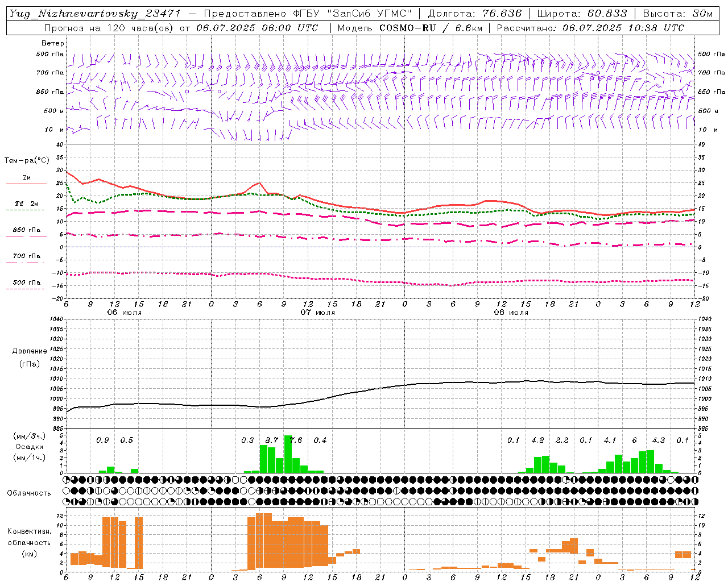Click the precipitation total 4.8
This screenshot has width=728, height=582.
(537, 440)
